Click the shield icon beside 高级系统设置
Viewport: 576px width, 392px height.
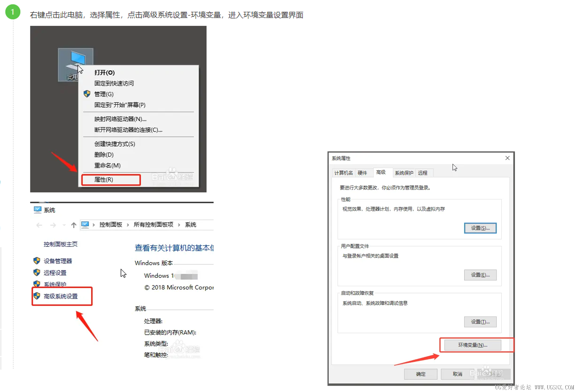click(37, 296)
